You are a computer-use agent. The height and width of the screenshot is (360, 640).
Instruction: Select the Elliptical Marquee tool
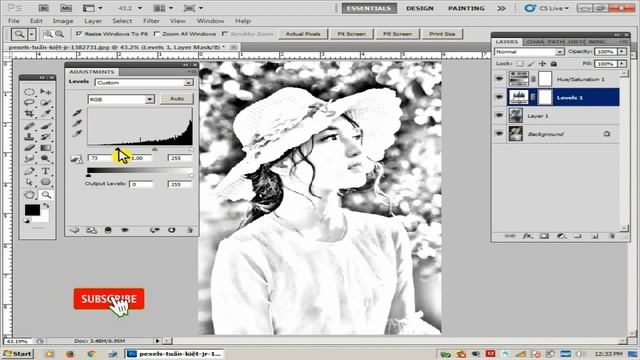click(x=29, y=92)
